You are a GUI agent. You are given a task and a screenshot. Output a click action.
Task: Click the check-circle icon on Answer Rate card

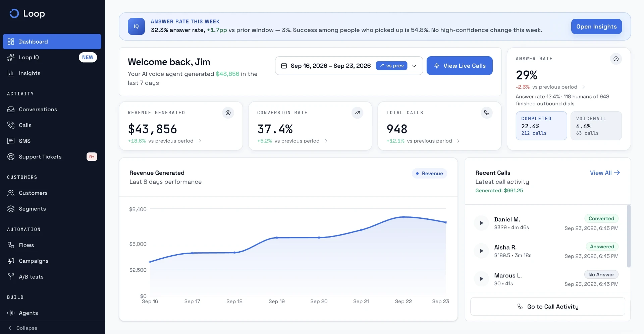coord(616,59)
